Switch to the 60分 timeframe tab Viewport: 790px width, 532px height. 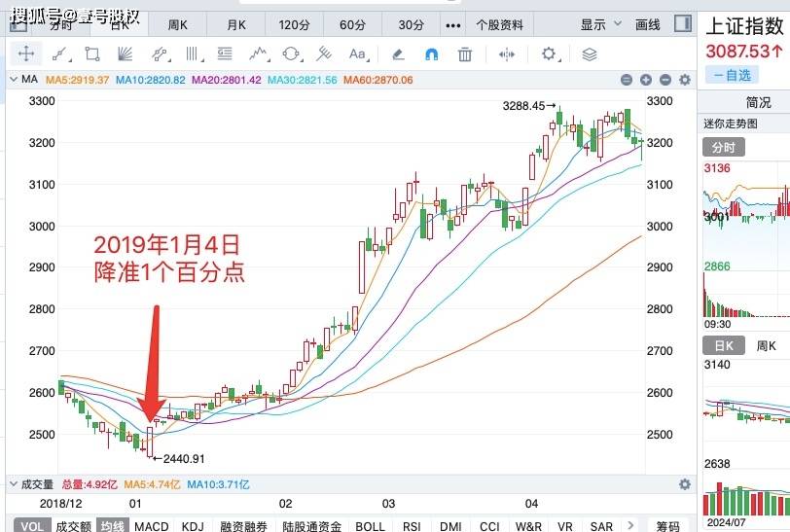(352, 24)
